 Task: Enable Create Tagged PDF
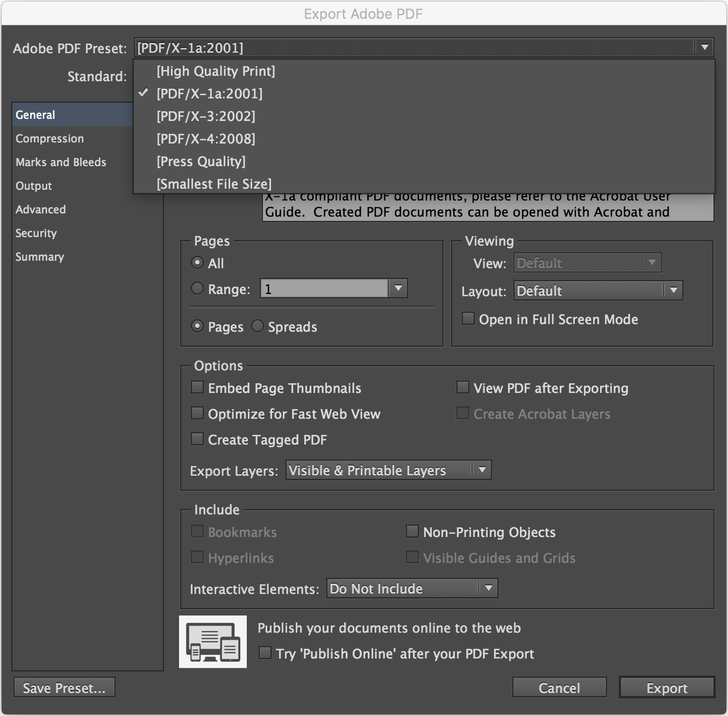coord(197,439)
